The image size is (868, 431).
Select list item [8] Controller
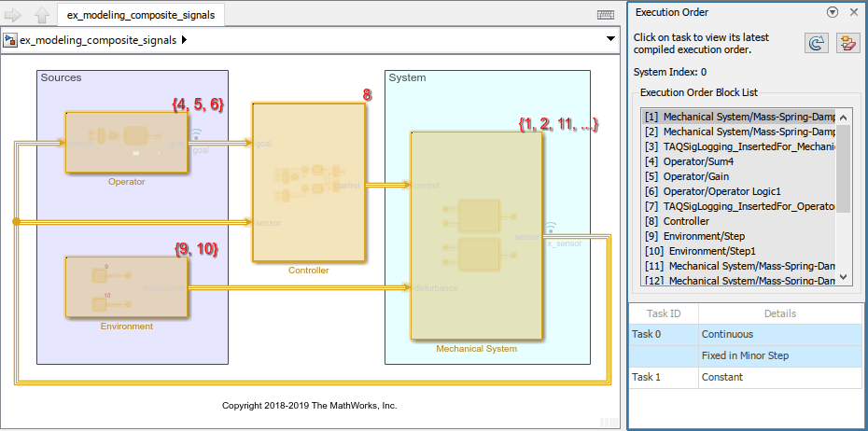(739, 221)
